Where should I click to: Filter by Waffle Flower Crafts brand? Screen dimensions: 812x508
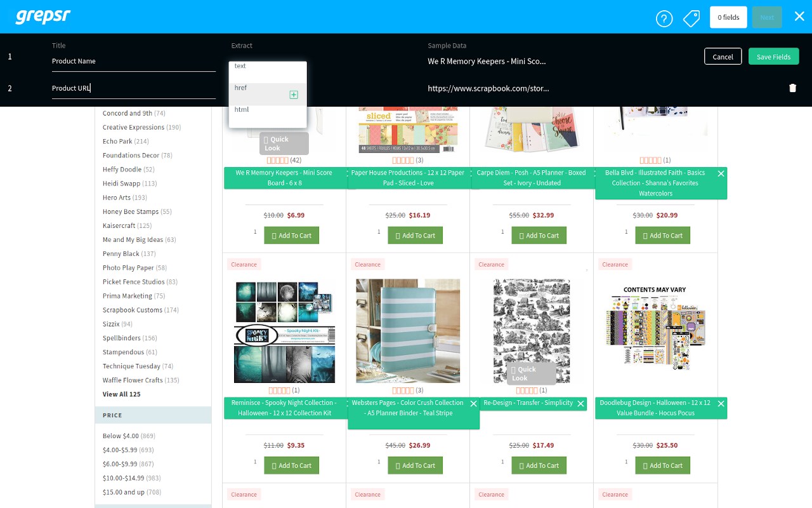tap(141, 380)
